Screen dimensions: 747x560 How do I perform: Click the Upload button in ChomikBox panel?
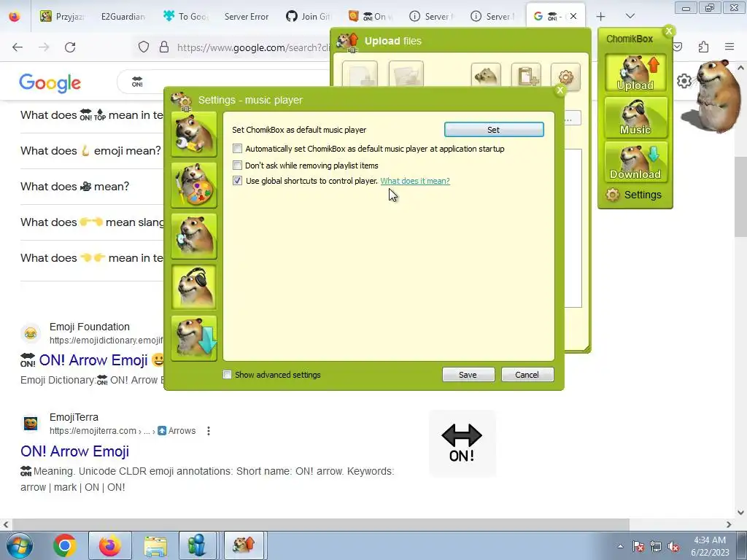[x=635, y=73]
